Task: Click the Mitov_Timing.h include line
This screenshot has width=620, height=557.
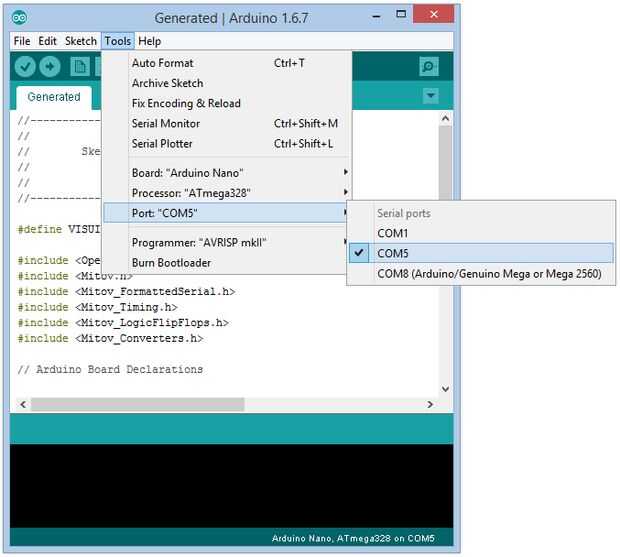Action: click(98, 307)
